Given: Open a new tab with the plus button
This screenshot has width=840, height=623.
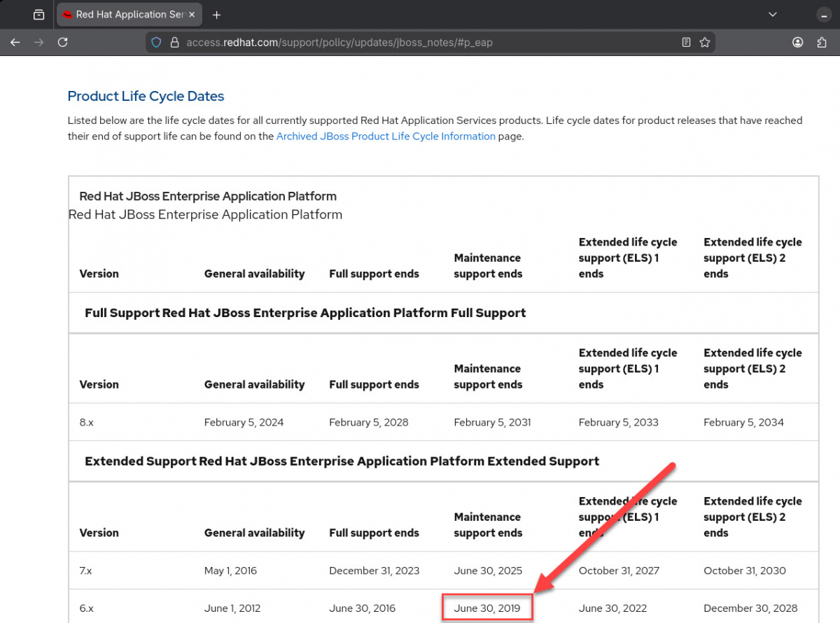Looking at the screenshot, I should tap(216, 15).
